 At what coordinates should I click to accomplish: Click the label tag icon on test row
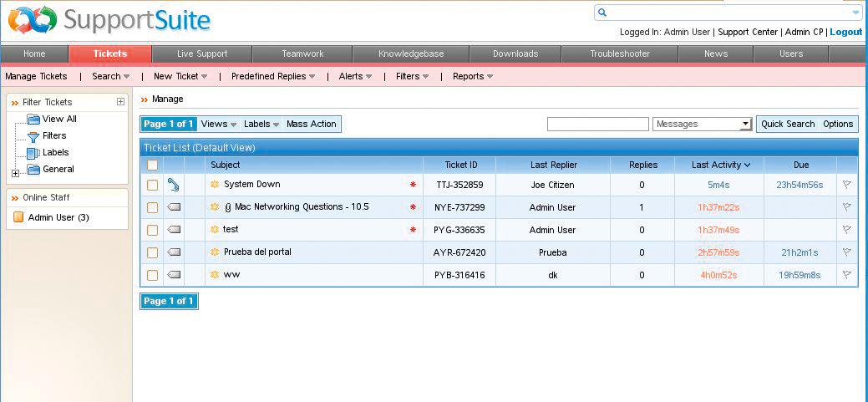[x=174, y=229]
